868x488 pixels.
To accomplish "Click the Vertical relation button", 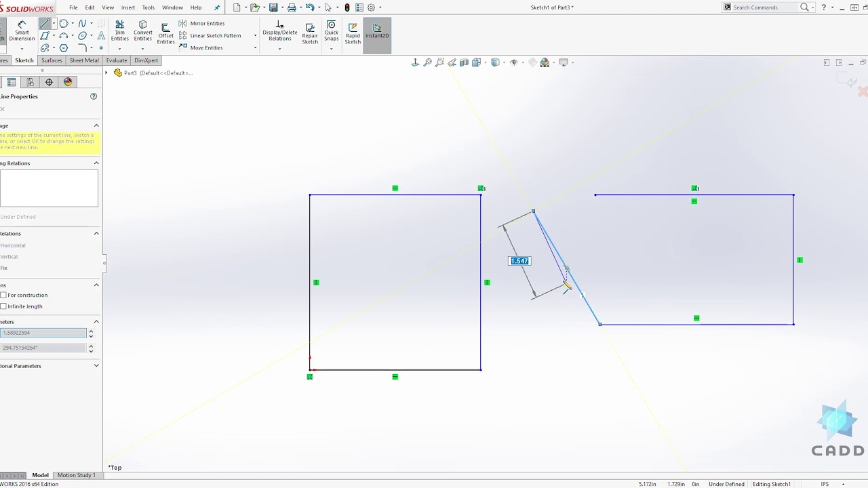I will click(9, 256).
